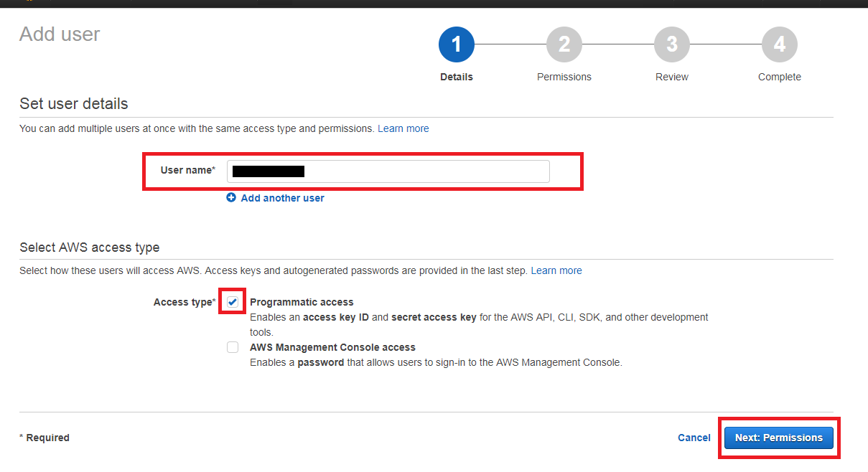Click the Permissions step circle numbered 2
Viewport: 868px width, 472px height.
click(x=564, y=44)
